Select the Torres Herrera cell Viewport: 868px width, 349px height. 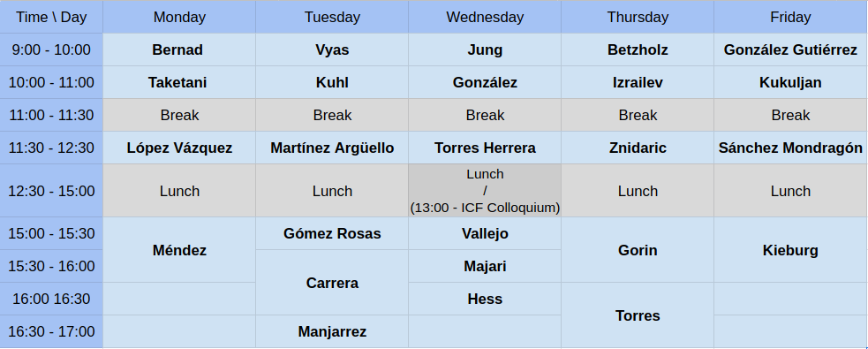485,148
